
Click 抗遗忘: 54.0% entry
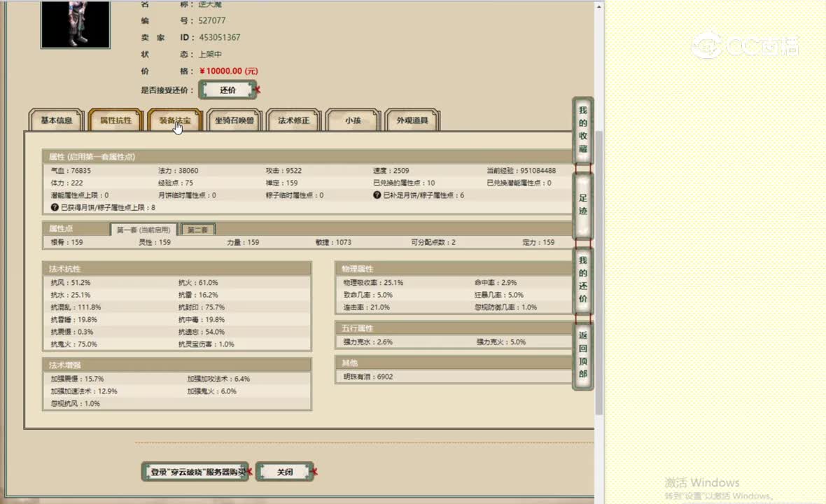coord(201,332)
